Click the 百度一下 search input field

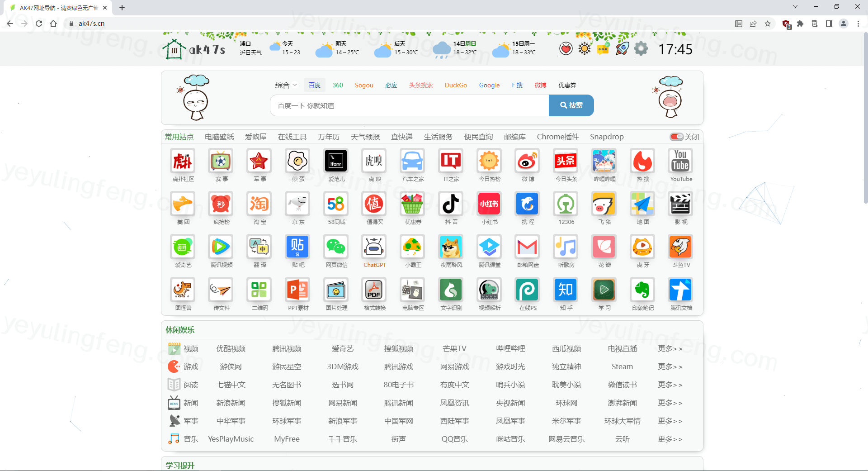410,105
